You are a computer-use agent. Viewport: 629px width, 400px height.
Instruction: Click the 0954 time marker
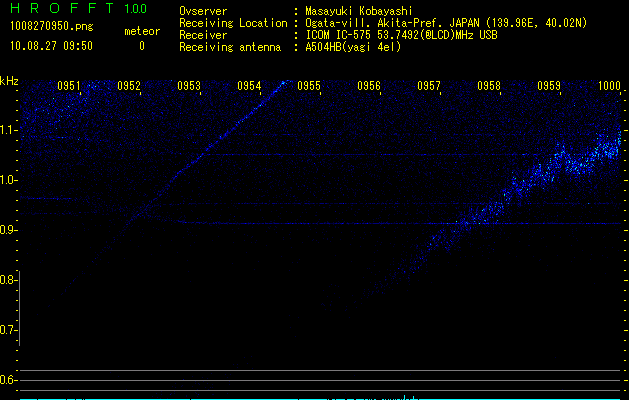click(249, 86)
